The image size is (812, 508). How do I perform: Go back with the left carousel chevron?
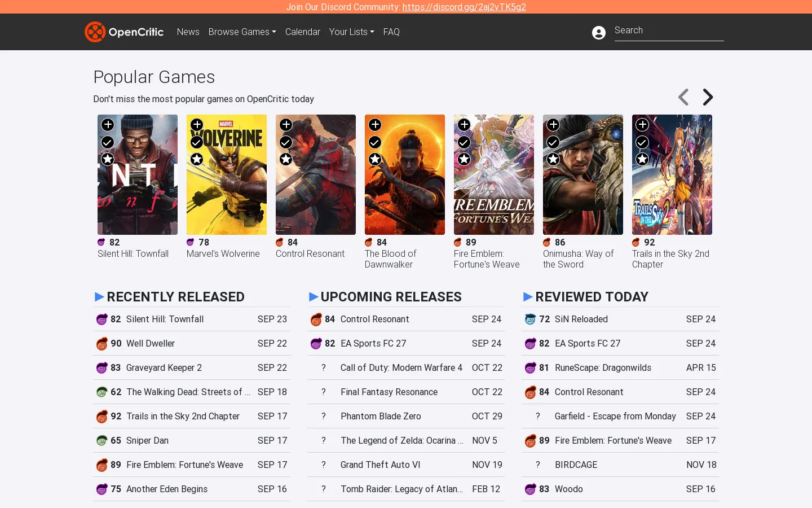pyautogui.click(x=683, y=97)
